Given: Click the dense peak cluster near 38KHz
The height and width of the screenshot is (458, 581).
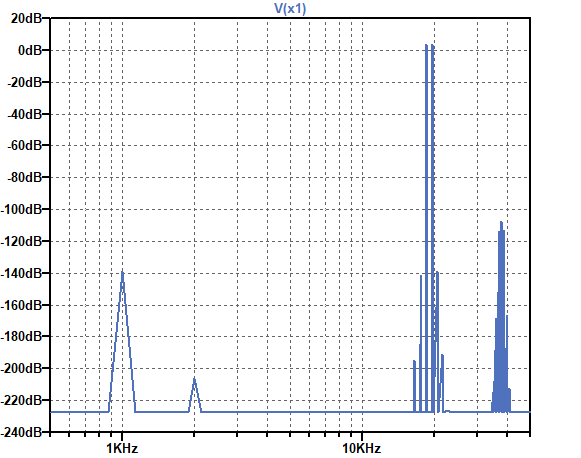Looking at the screenshot, I should tap(501, 316).
